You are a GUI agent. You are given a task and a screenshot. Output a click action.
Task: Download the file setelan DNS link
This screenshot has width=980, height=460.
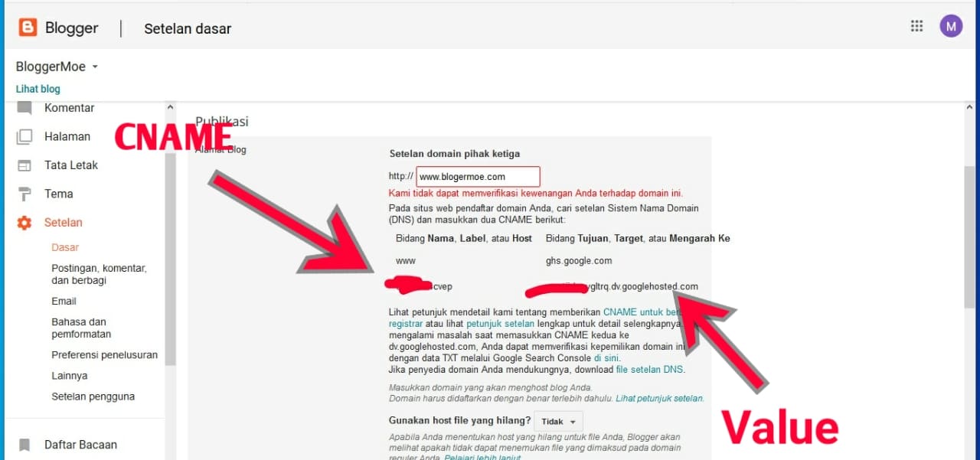click(649, 370)
